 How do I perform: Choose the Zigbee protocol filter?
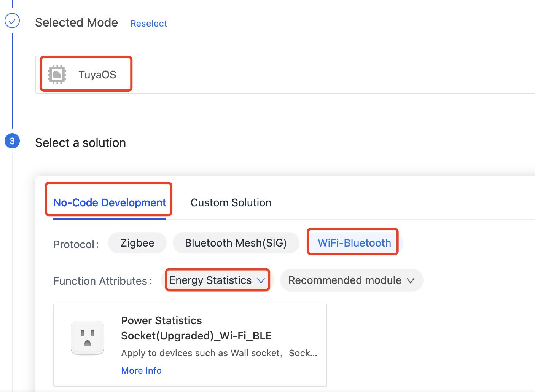[x=137, y=243]
